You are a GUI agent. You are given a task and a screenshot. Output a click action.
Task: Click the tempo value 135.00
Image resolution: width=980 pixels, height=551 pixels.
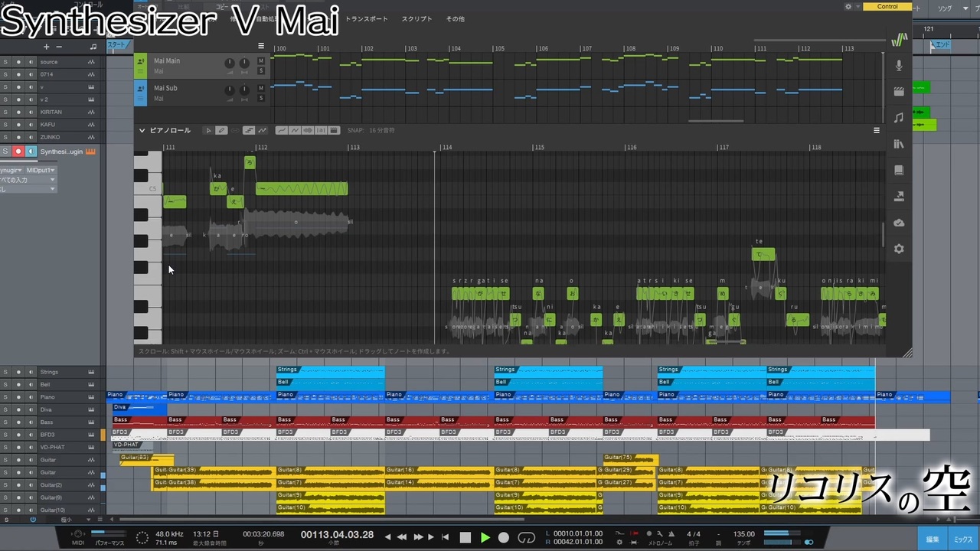[x=743, y=534]
